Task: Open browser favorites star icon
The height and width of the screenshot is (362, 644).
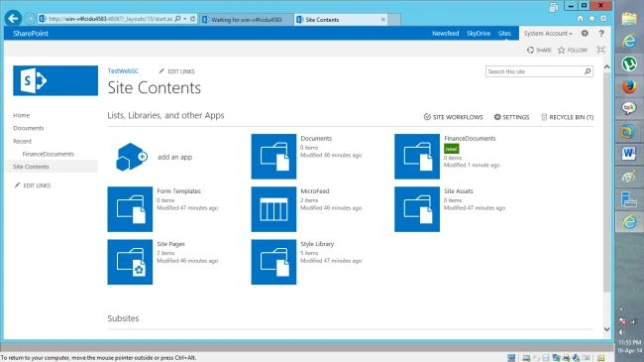Action: click(591, 19)
